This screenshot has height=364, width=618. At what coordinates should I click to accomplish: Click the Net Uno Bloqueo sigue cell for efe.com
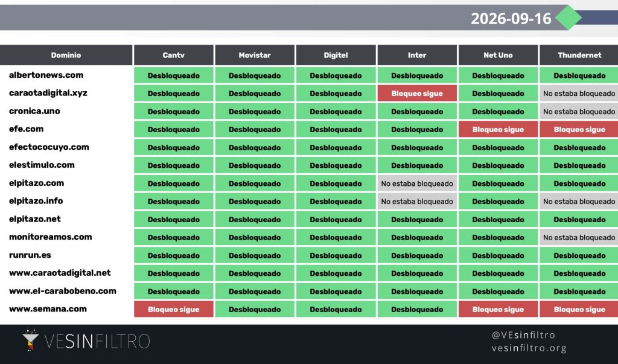point(498,129)
